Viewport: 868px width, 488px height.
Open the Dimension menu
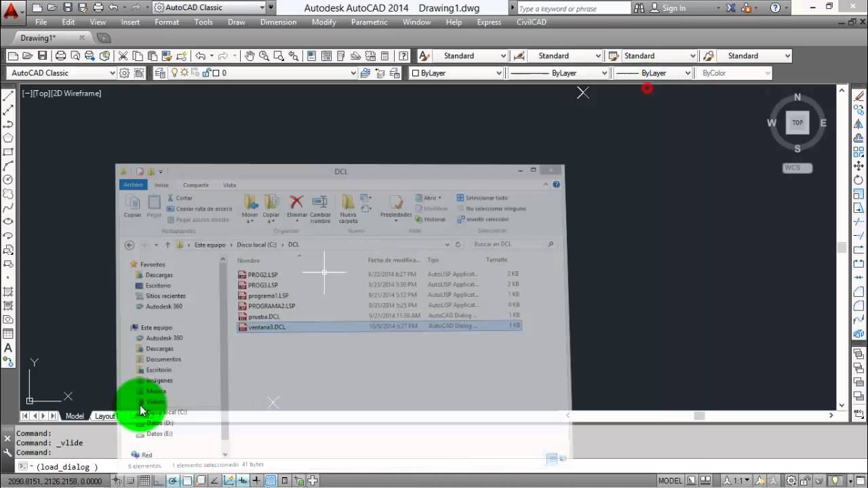click(278, 22)
